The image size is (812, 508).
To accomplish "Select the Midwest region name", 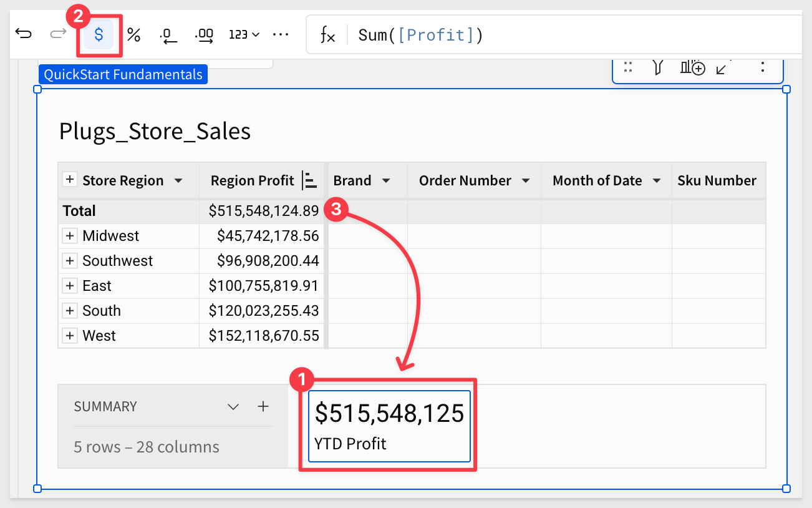I will tap(111, 236).
